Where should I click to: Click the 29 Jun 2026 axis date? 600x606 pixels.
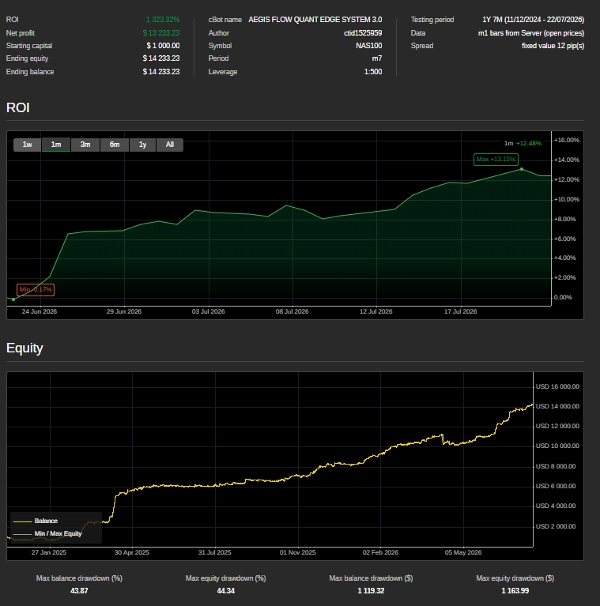[124, 312]
